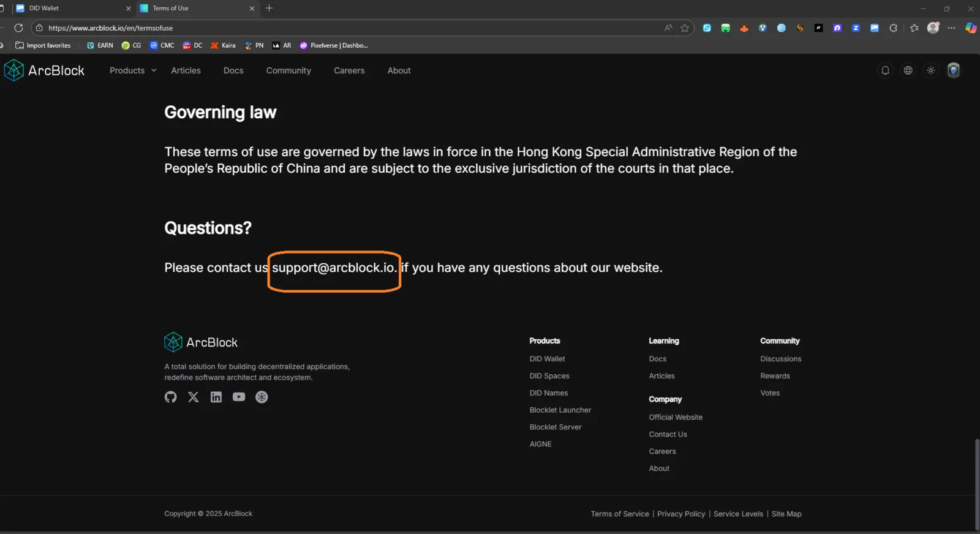Add this page to favorites with the star
980x534 pixels.
[x=685, y=28]
